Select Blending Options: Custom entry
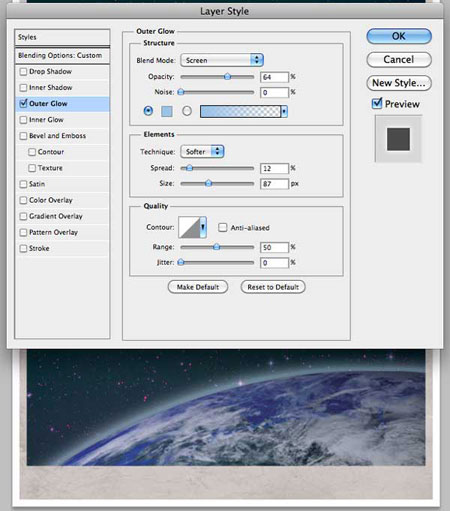 62,55
